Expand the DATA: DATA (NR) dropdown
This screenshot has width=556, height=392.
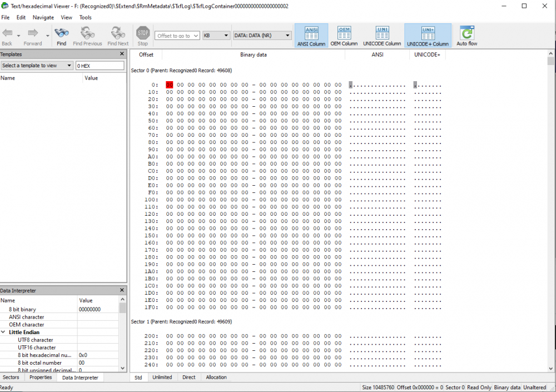[262, 36]
